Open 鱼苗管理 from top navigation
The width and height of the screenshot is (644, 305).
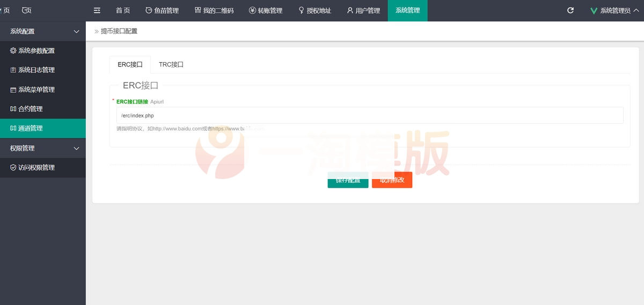[x=162, y=10]
